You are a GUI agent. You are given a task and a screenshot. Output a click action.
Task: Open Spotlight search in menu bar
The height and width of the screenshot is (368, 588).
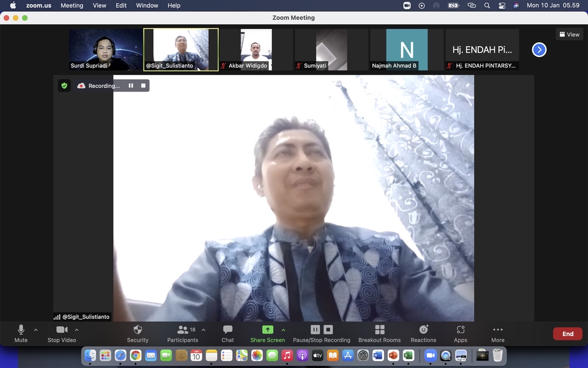pyautogui.click(x=487, y=6)
